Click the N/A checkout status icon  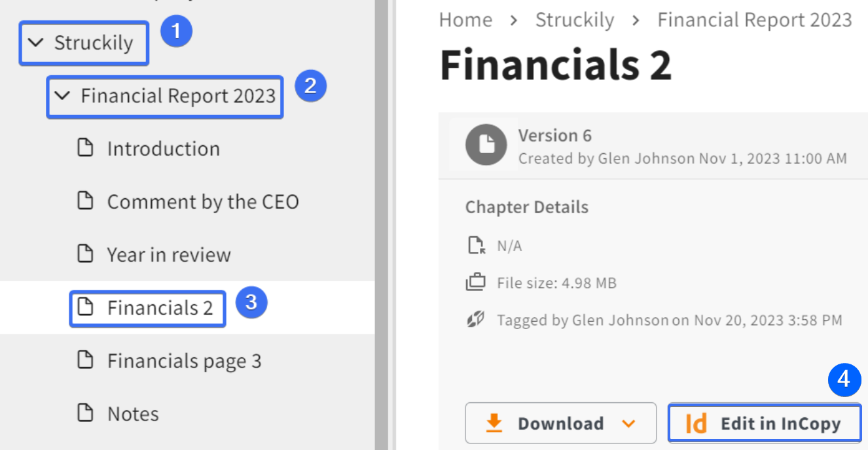point(475,247)
